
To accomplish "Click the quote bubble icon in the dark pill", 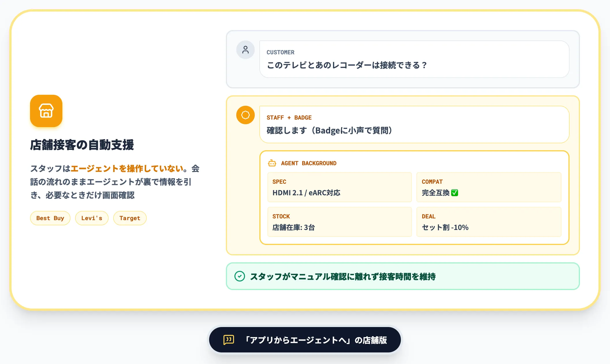I will [x=229, y=340].
